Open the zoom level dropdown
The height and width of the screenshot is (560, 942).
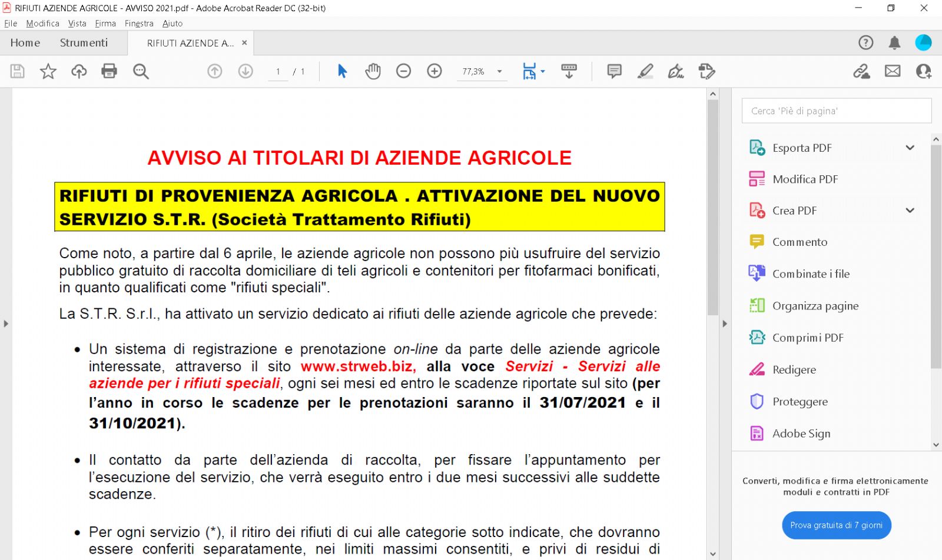500,71
